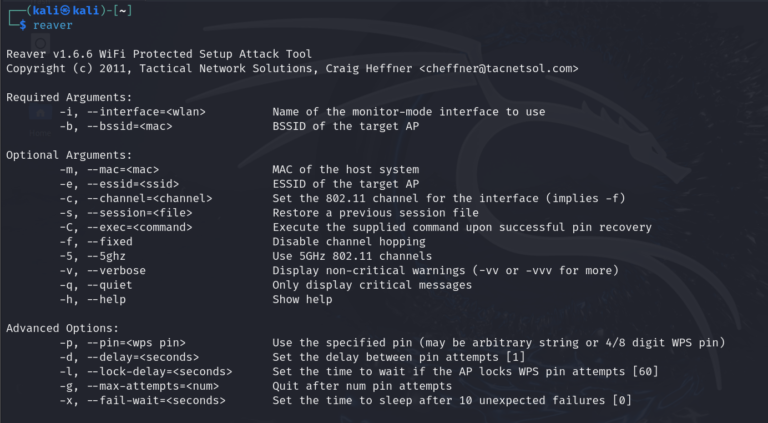Click the --pin=<wps pin> option text

pos(132,343)
